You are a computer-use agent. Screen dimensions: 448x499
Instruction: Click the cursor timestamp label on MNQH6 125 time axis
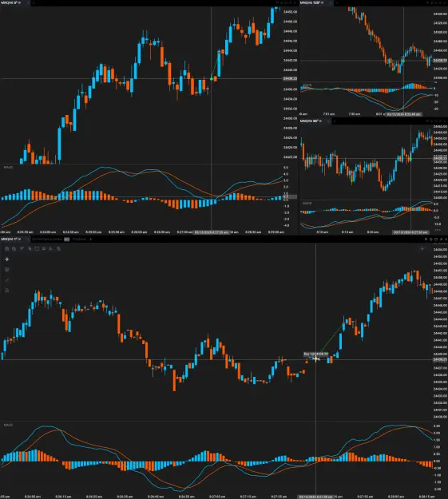404,114
